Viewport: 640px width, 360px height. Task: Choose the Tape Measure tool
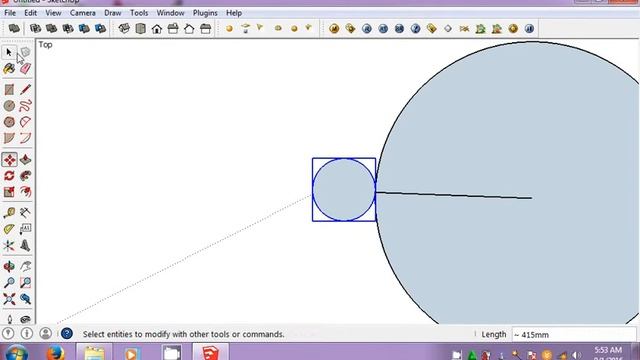pos(9,213)
